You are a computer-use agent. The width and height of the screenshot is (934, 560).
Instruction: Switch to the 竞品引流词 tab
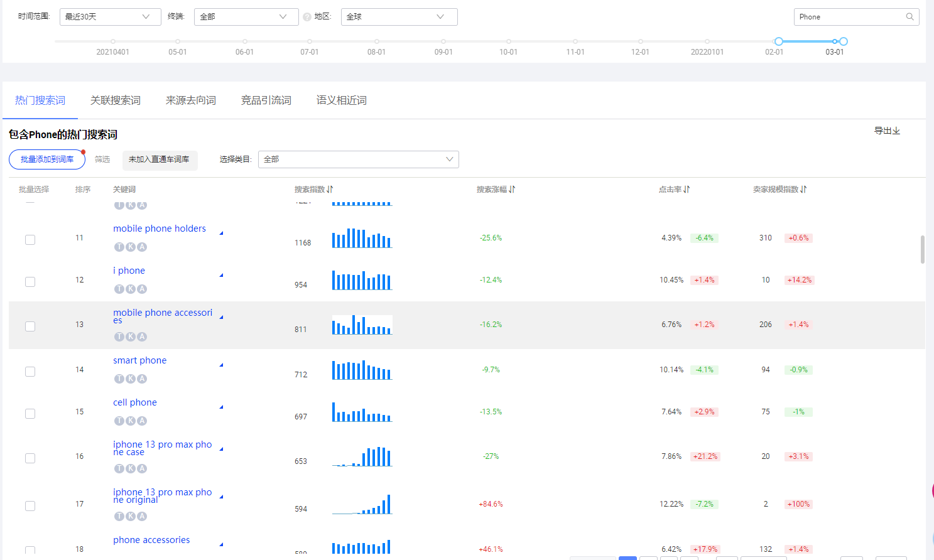[266, 100]
